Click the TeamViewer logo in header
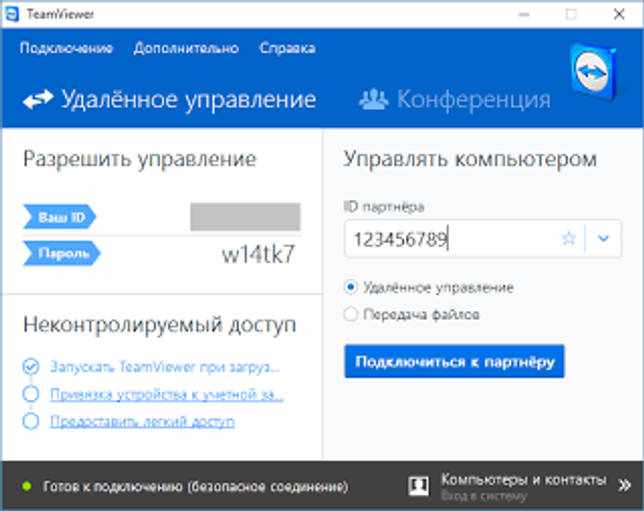The height and width of the screenshot is (511, 644). tap(593, 71)
